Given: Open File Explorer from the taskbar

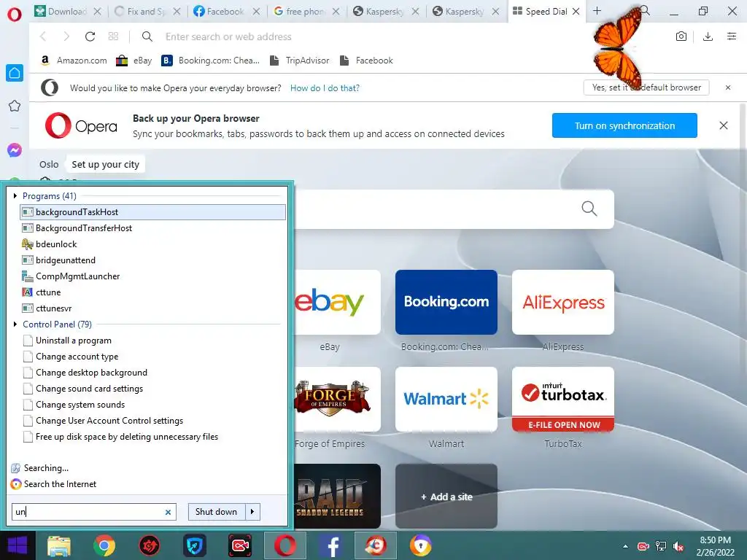Looking at the screenshot, I should pos(58,545).
